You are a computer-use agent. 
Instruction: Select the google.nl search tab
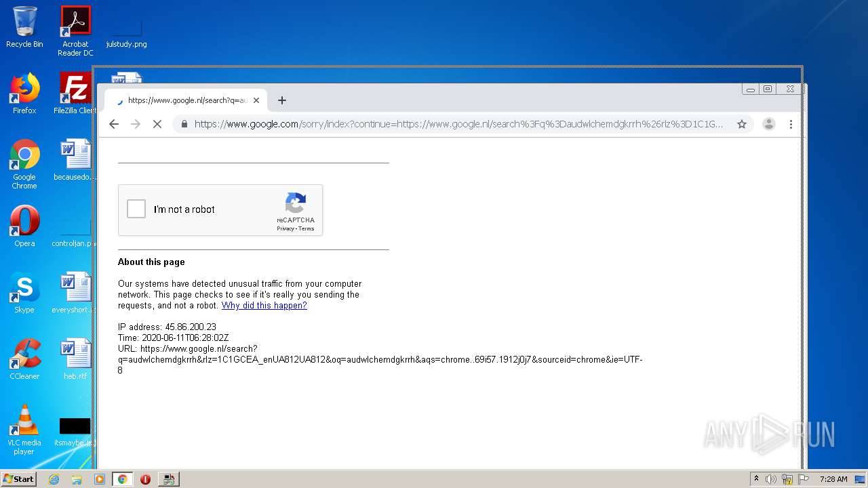(x=186, y=100)
